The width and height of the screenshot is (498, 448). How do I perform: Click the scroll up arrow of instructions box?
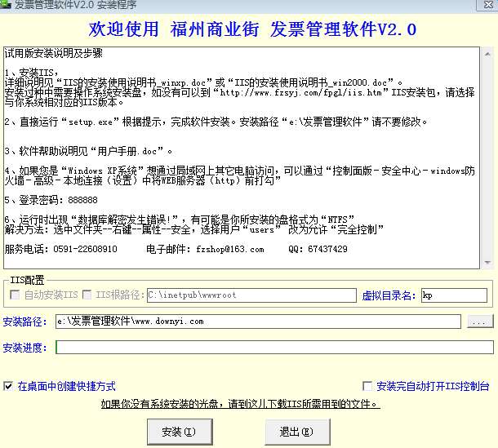click(487, 55)
